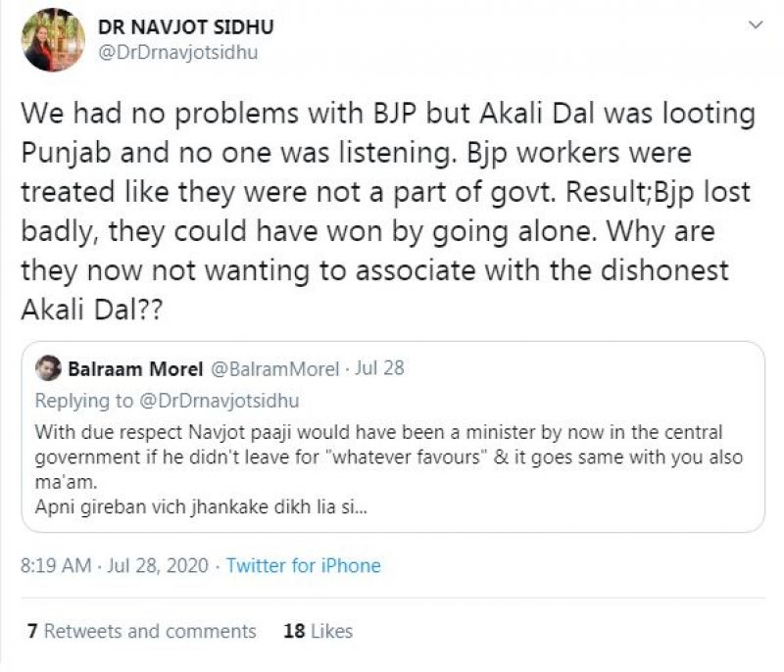Image resolution: width=784 pixels, height=672 pixels.
Task: Click the 8:19 AM · Jul 28, 2020 timestamp
Action: click(116, 565)
